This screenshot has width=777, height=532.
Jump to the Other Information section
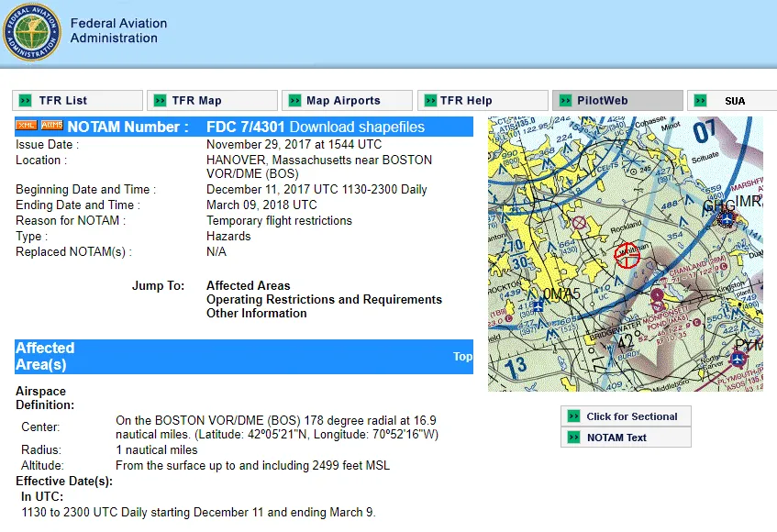pyautogui.click(x=256, y=314)
